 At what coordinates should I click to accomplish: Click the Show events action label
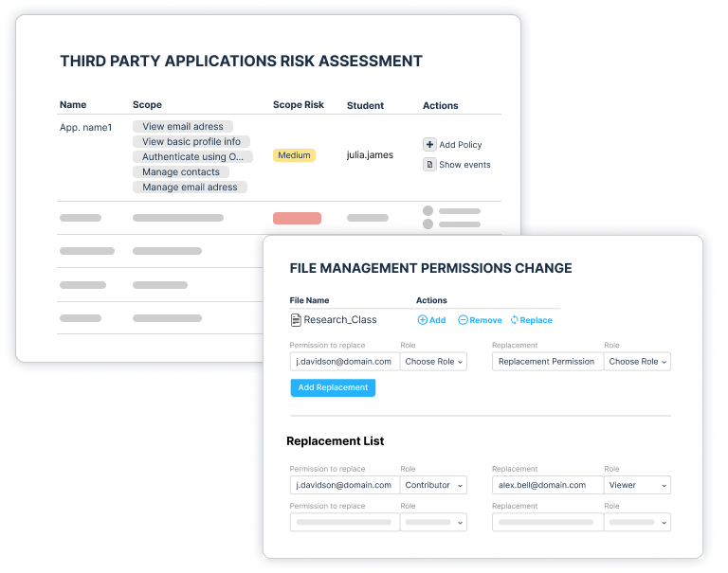(464, 165)
